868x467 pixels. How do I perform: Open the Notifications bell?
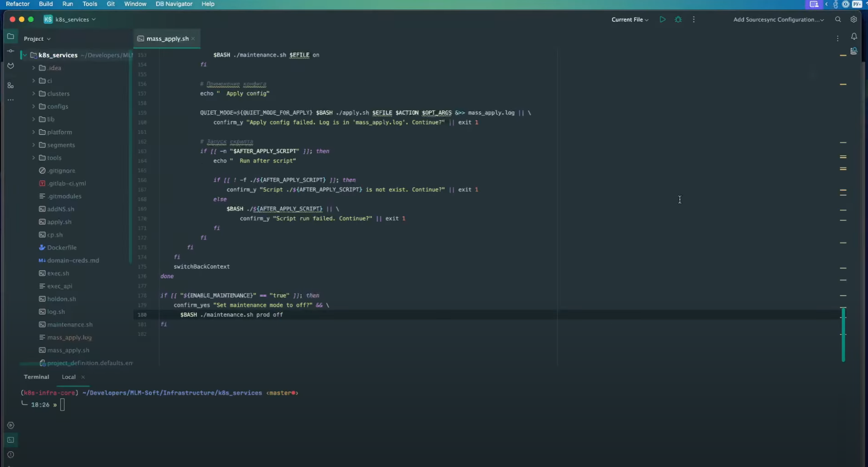854,36
